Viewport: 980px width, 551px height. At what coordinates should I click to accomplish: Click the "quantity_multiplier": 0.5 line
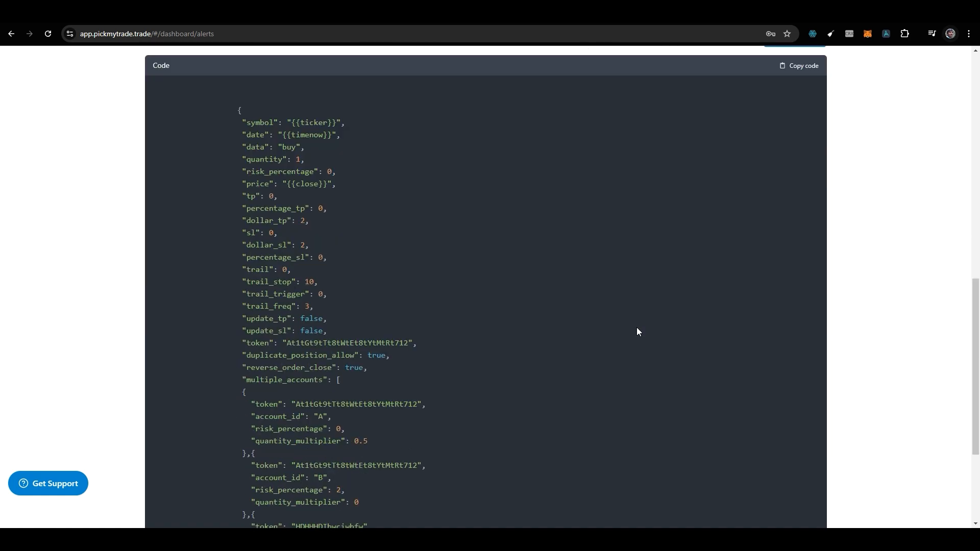[x=309, y=441]
